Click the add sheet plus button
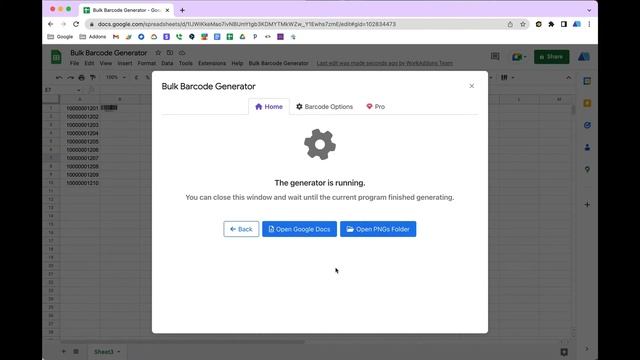Image resolution: width=640 pixels, height=360 pixels. tap(64, 351)
